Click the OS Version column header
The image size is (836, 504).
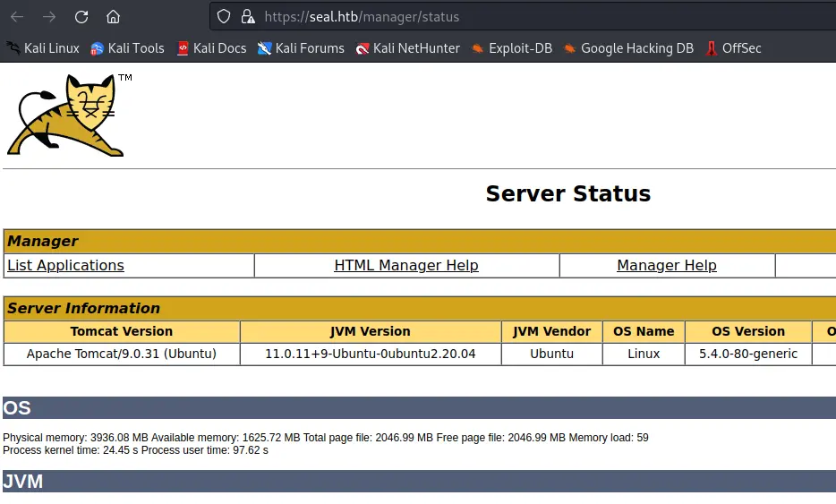pyautogui.click(x=748, y=332)
